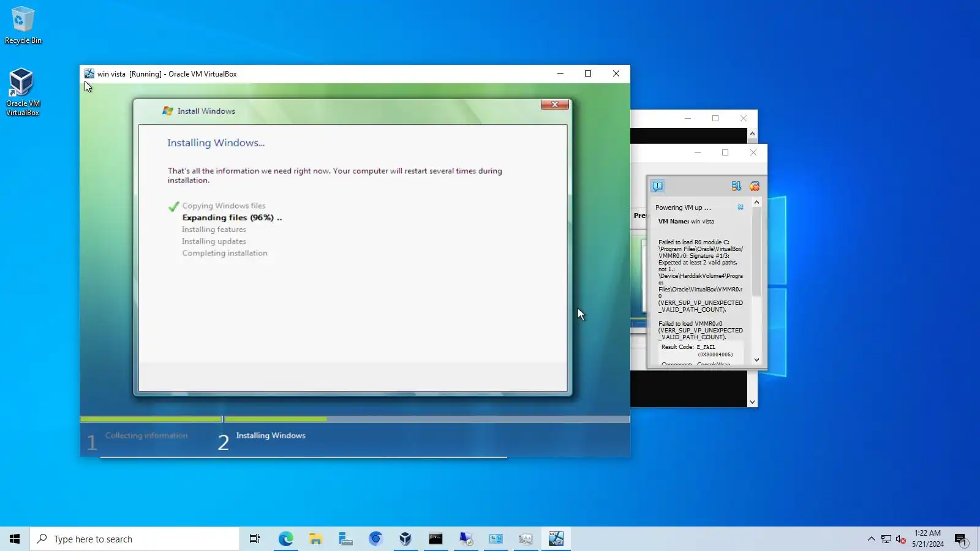
Task: Click the 'Completing installation' step text
Action: pyautogui.click(x=225, y=253)
